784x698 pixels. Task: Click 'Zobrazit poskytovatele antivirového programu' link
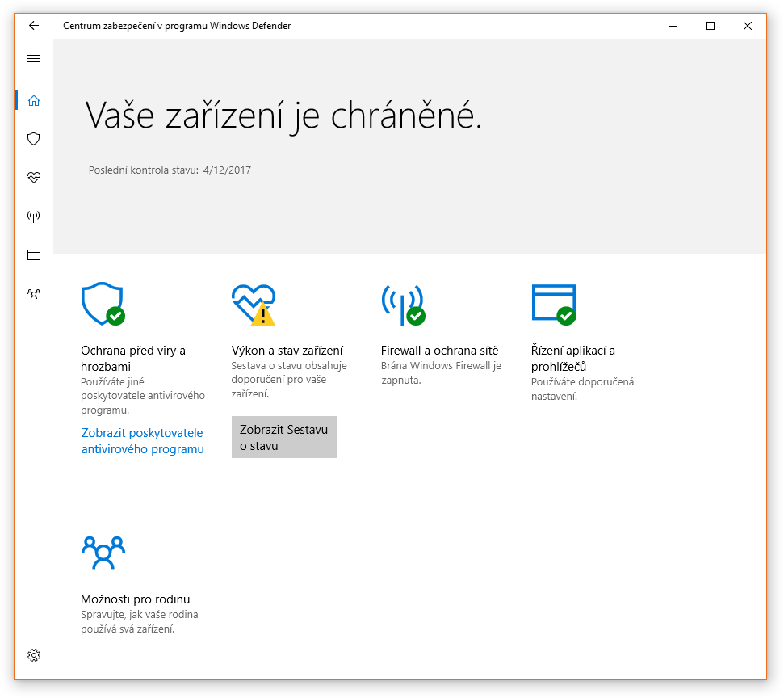coord(142,441)
